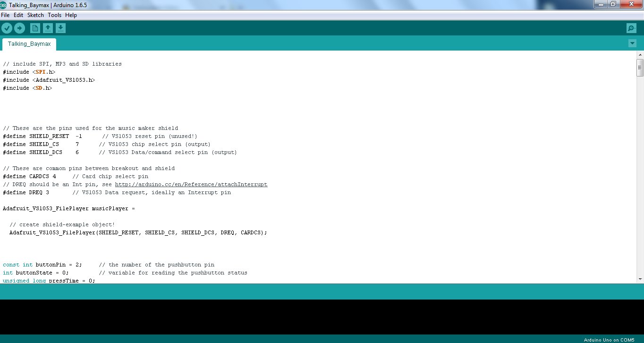Viewport: 644px width, 343px height.
Task: Open the Edit menu
Action: (18, 15)
